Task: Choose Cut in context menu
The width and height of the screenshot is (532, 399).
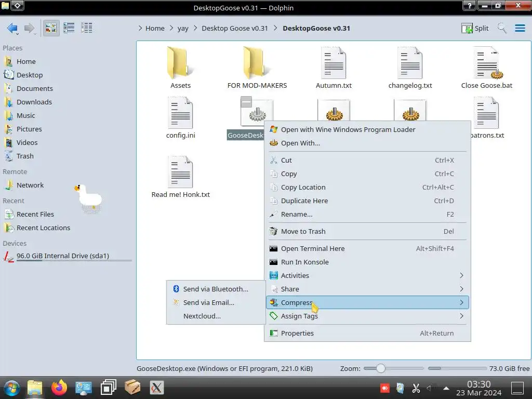Action: click(367, 160)
